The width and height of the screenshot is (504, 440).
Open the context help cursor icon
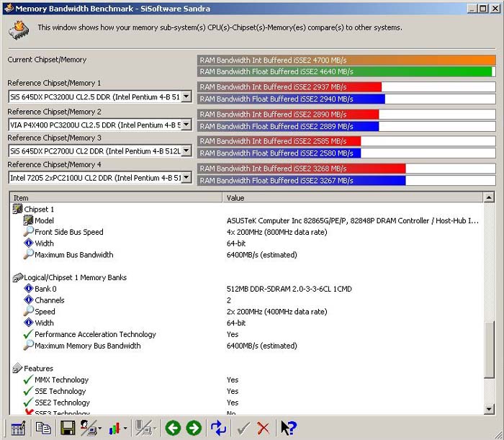point(288,428)
